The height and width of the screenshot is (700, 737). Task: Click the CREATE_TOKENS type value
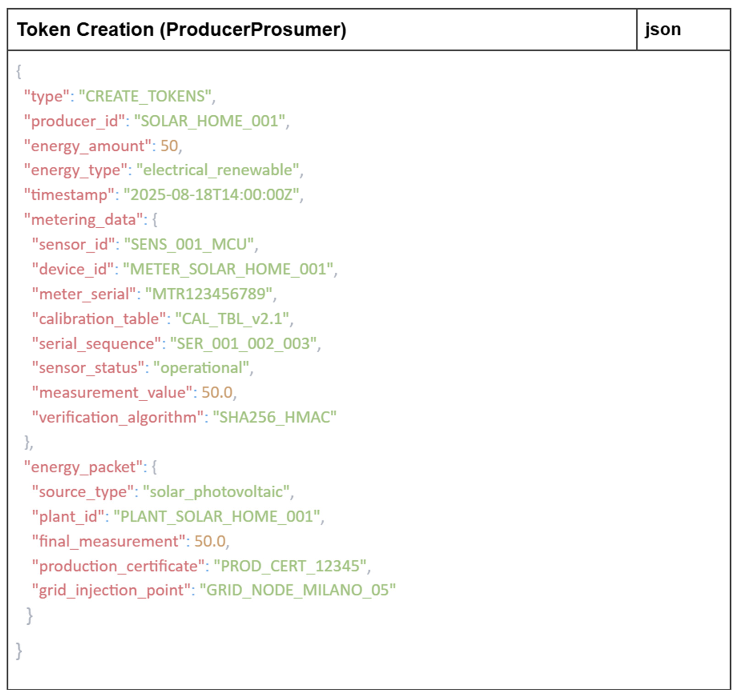click(145, 96)
